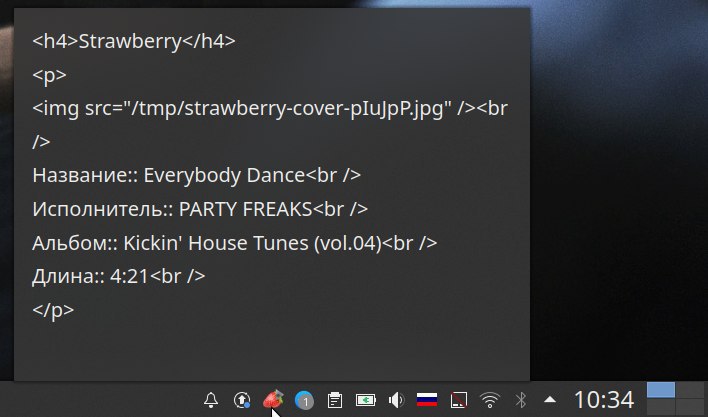
Task: Click the 10:34 clock
Action: 604,399
